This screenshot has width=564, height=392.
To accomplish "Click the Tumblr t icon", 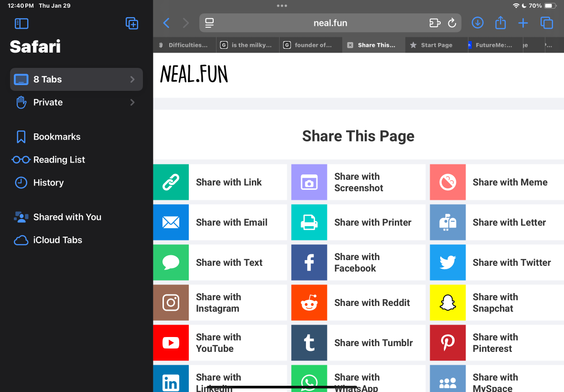I will [x=309, y=343].
